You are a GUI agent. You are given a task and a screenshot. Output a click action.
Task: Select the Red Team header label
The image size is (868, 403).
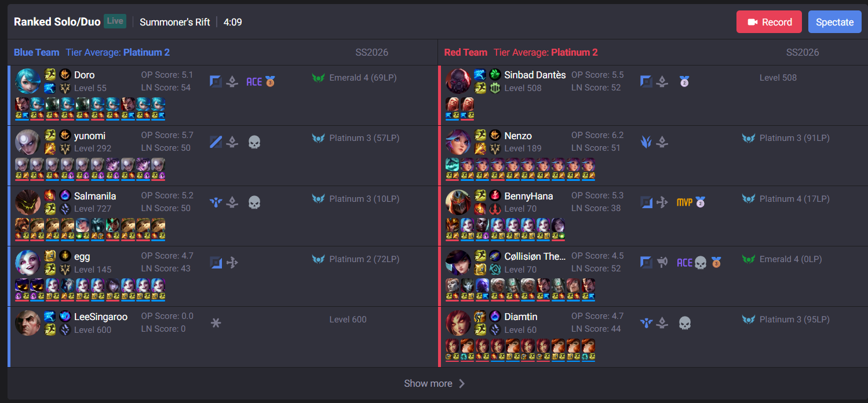[465, 52]
